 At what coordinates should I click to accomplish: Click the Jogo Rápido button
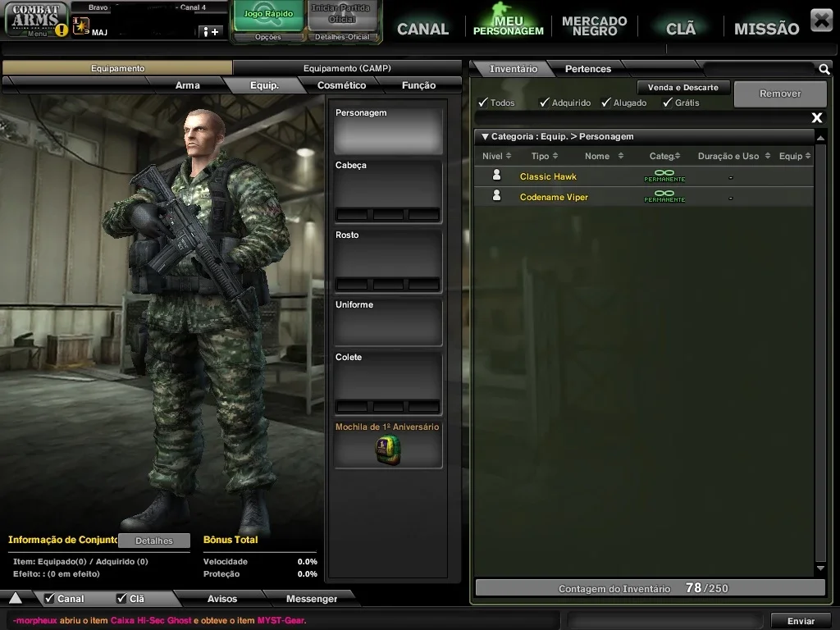(x=268, y=14)
